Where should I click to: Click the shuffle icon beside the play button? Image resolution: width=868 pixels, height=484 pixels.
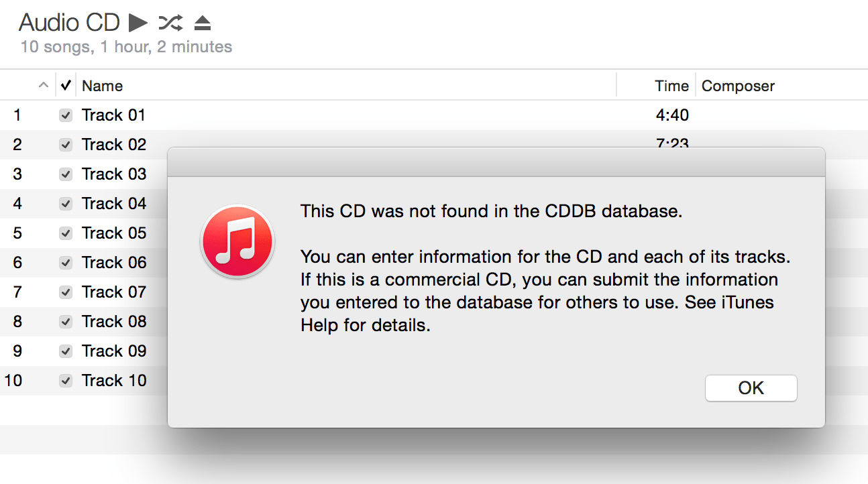click(171, 22)
